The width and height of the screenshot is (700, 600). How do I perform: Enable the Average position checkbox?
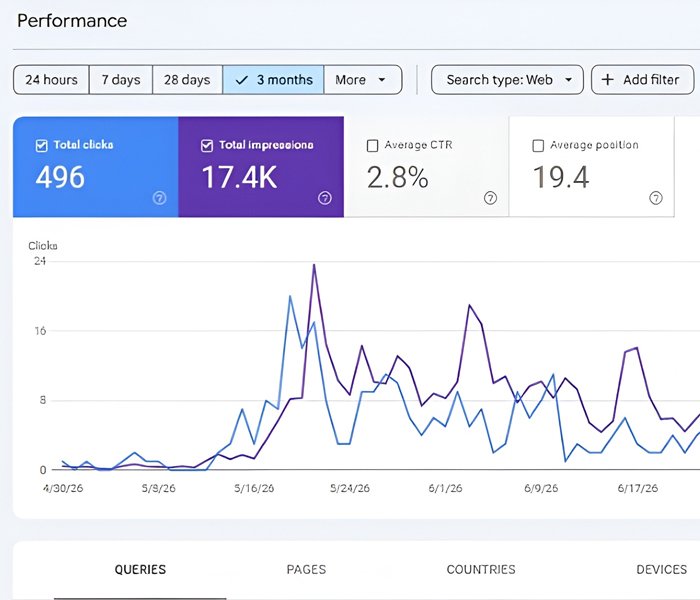(538, 146)
